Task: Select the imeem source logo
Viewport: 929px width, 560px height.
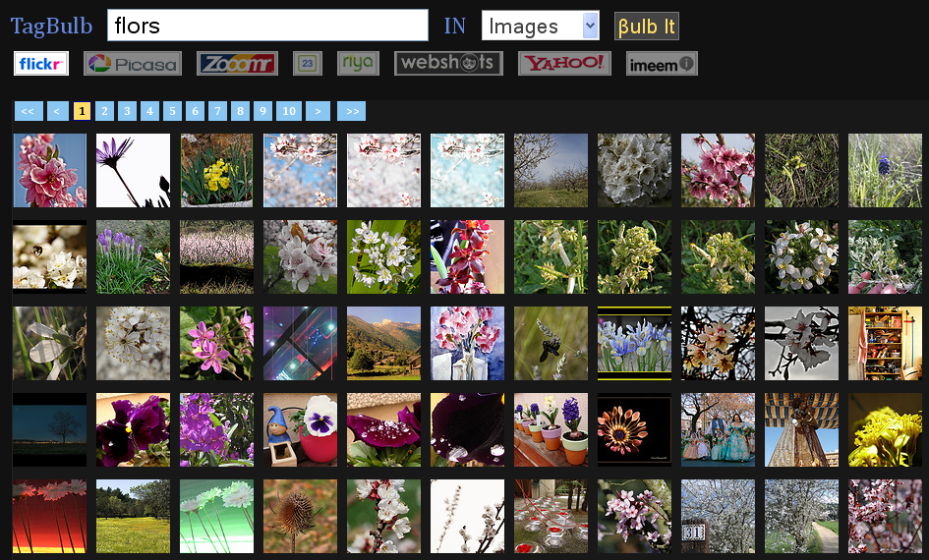Action: (662, 63)
